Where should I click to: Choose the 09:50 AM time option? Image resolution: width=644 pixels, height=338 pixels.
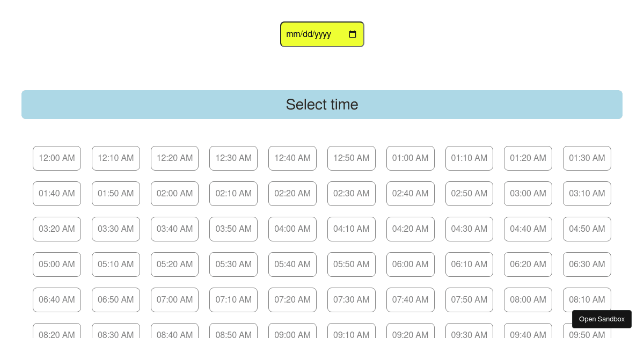(x=587, y=334)
